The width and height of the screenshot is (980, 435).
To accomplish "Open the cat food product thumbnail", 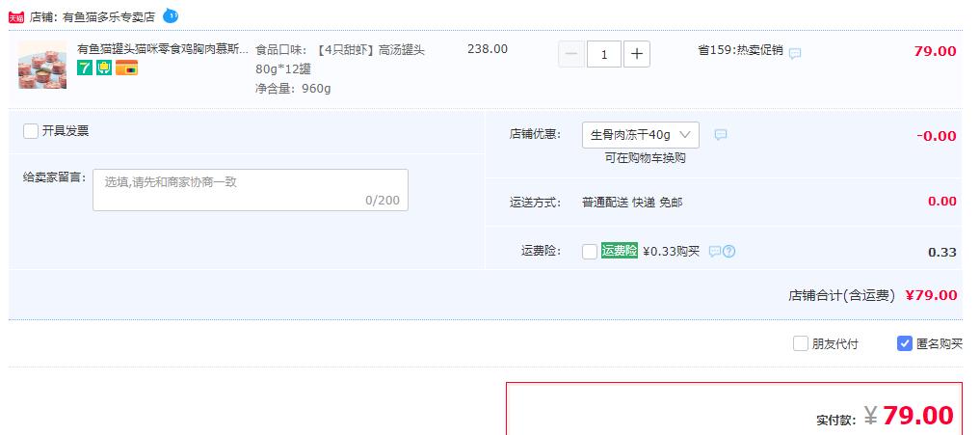I will pos(42,65).
